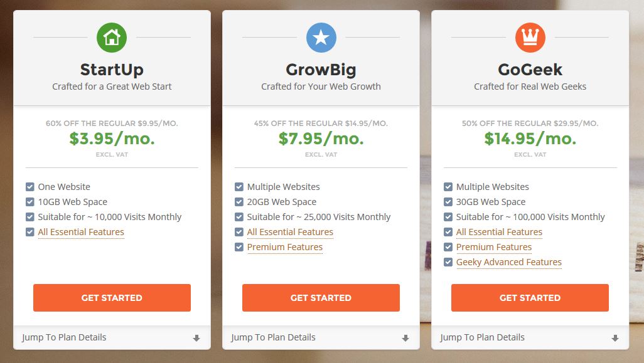Click Get Started for the GoGeek plan
The image size is (644, 363).
[x=530, y=298]
